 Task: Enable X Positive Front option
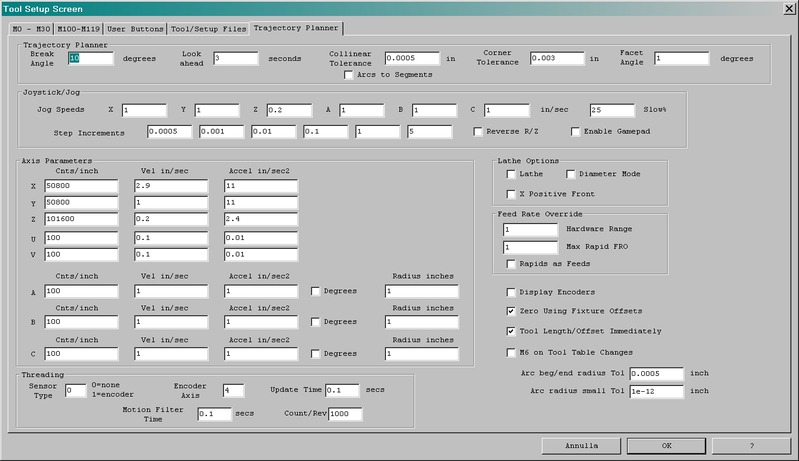point(511,192)
